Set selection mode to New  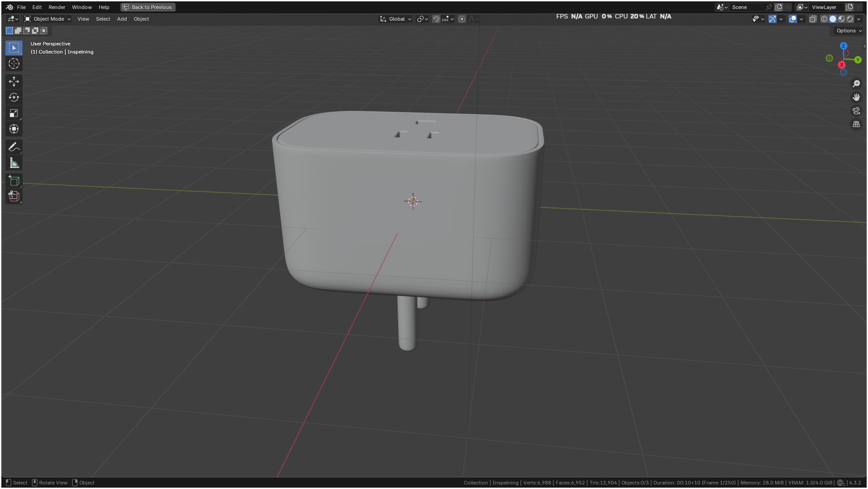tap(9, 31)
